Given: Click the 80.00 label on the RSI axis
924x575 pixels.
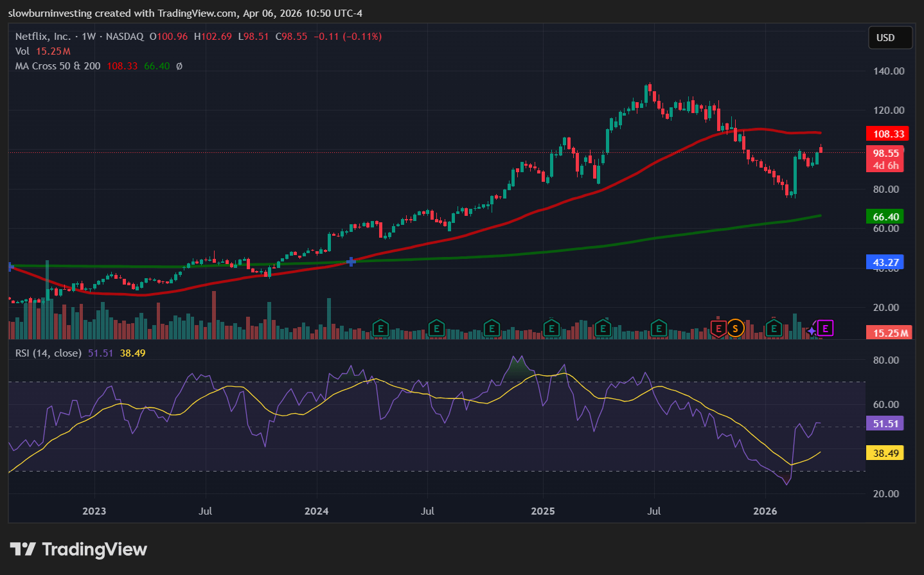Looking at the screenshot, I should pyautogui.click(x=886, y=360).
